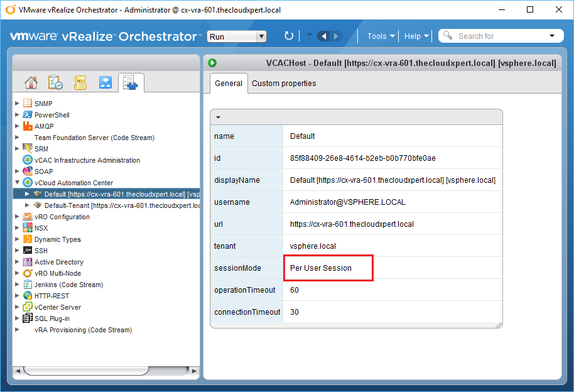Switch to the Custom properties tab

pos(284,84)
